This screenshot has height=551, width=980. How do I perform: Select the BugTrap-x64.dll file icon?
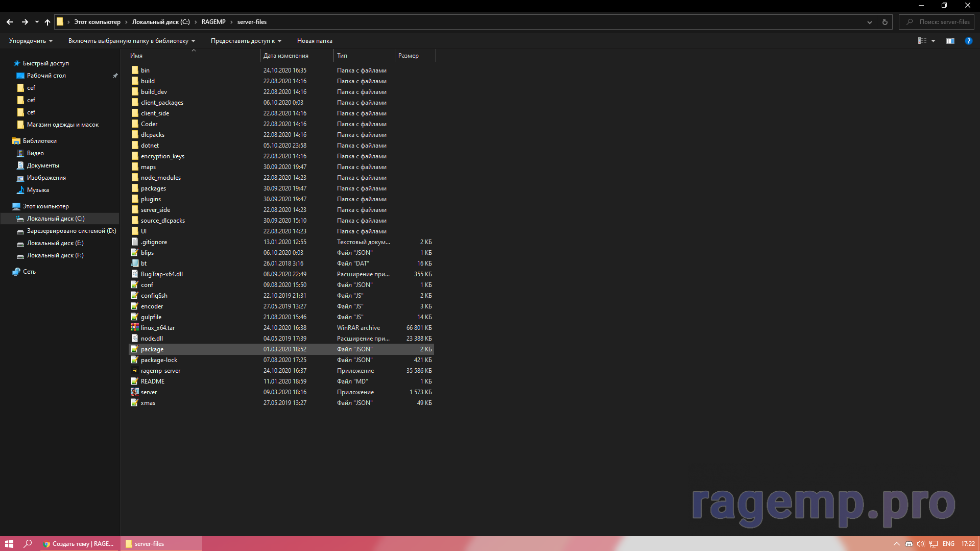pos(135,274)
